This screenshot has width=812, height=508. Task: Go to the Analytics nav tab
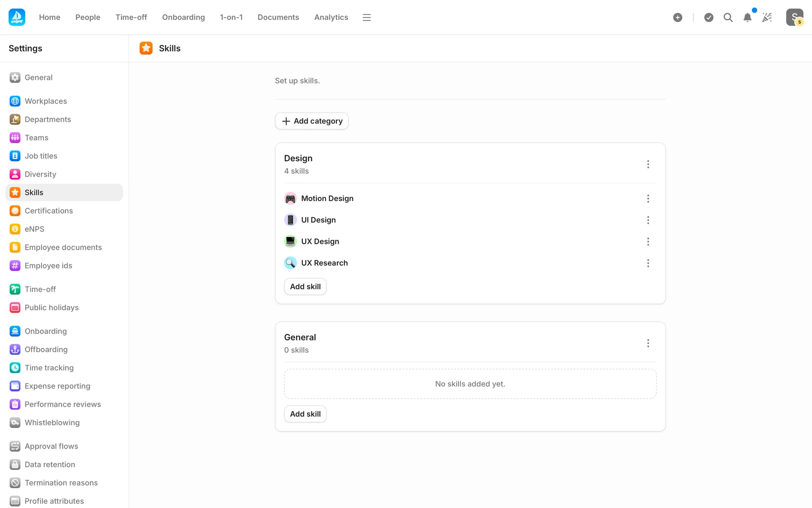pyautogui.click(x=331, y=17)
